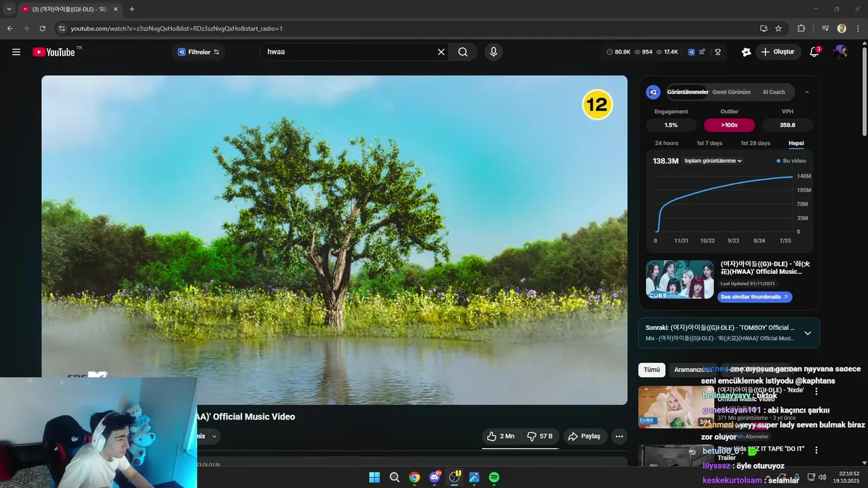868x488 pixels.
Task: Open Spotify from the taskbar
Action: [494, 477]
